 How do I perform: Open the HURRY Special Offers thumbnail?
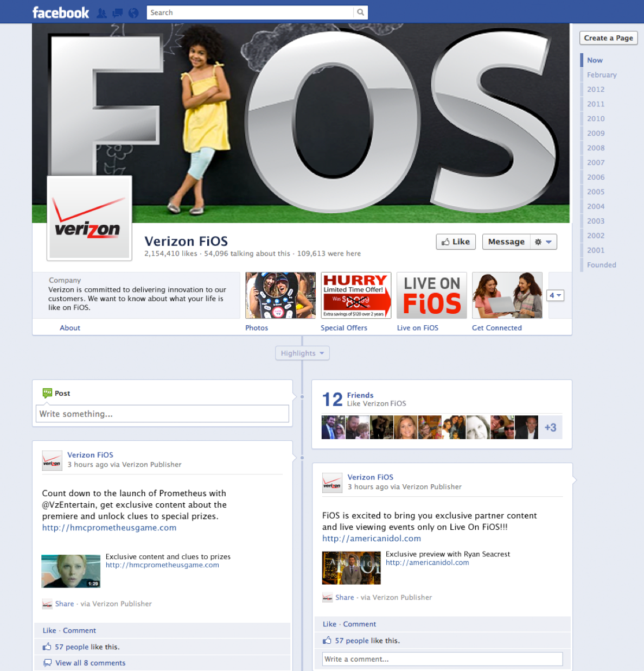[356, 295]
